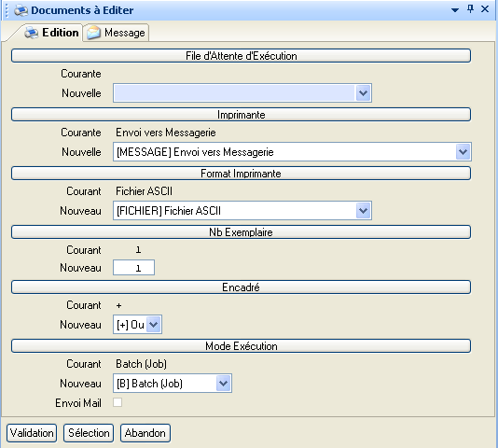498x448 pixels.
Task: Open the Encadré Nouveau dropdown
Action: point(154,325)
